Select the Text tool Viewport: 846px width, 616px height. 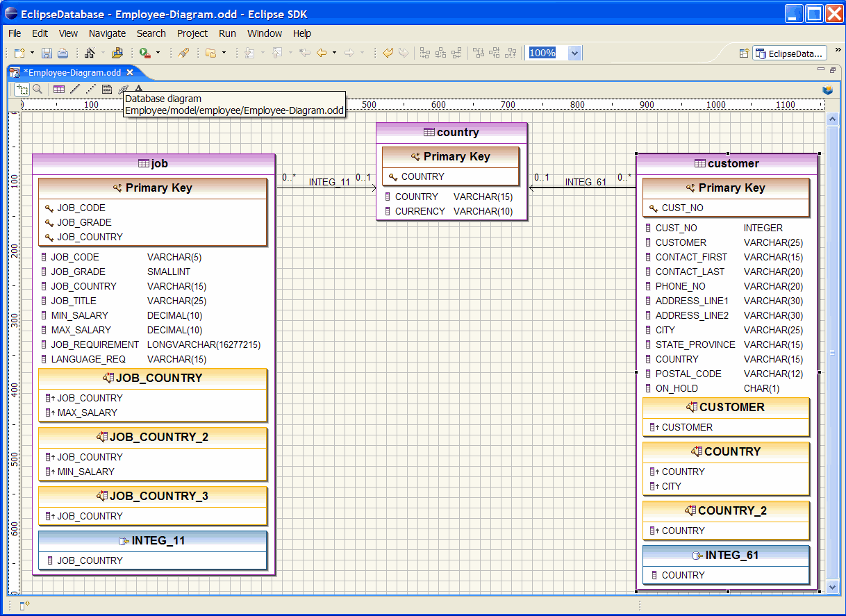[x=138, y=89]
